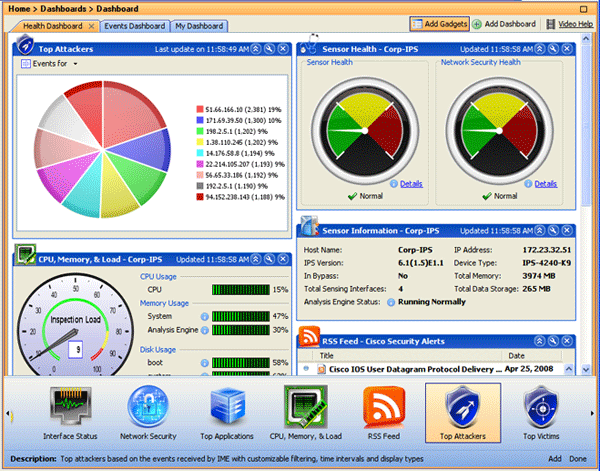
Task: Click the CPU usage bar
Action: [241, 290]
